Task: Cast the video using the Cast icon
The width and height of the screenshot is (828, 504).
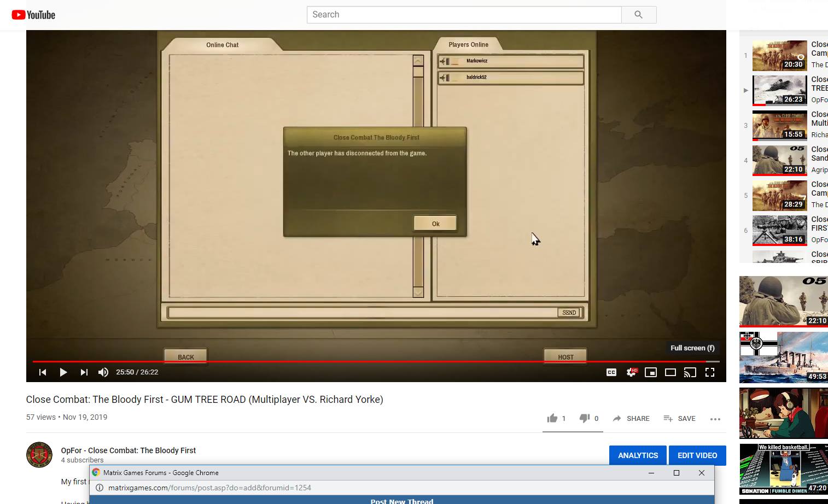Action: click(x=690, y=372)
